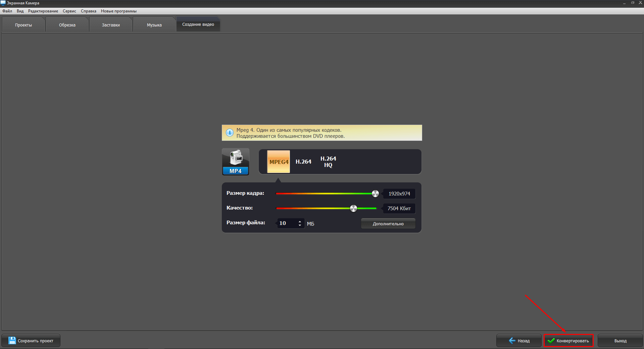Click the Выход button
Screen dimensions: 644x349
coord(620,341)
